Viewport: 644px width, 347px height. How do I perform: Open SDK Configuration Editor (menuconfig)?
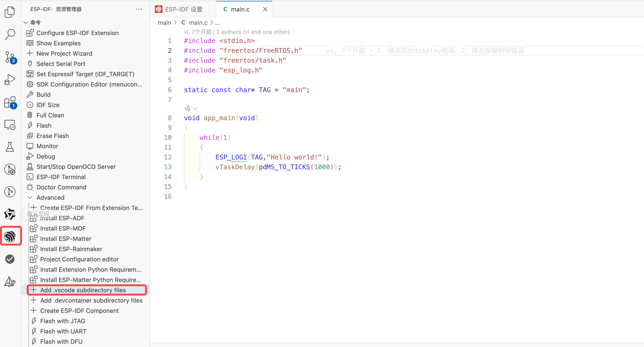pyautogui.click(x=89, y=84)
